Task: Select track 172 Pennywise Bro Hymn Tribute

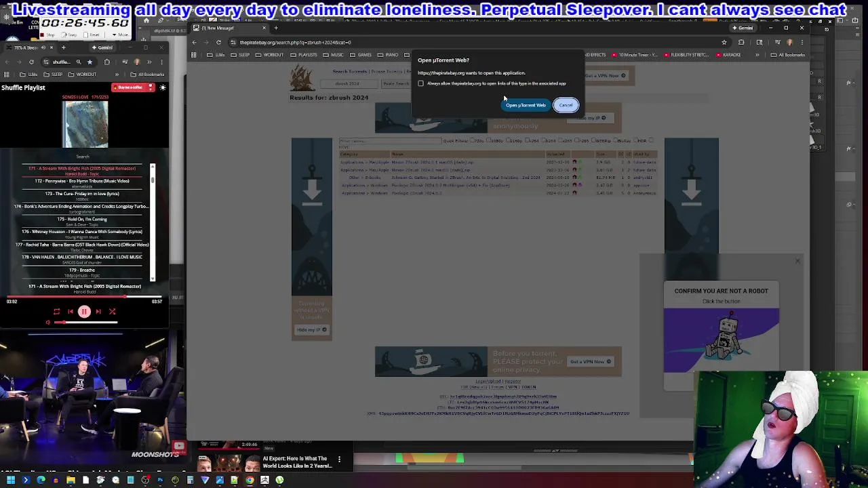Action: click(x=82, y=182)
